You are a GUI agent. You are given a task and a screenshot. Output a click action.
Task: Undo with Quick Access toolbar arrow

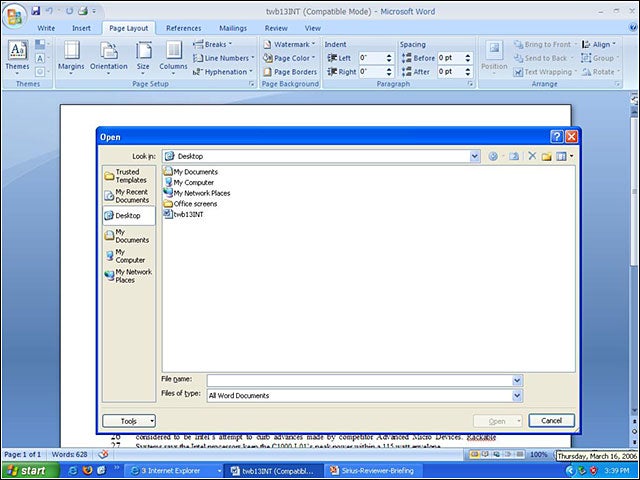pyautogui.click(x=49, y=11)
